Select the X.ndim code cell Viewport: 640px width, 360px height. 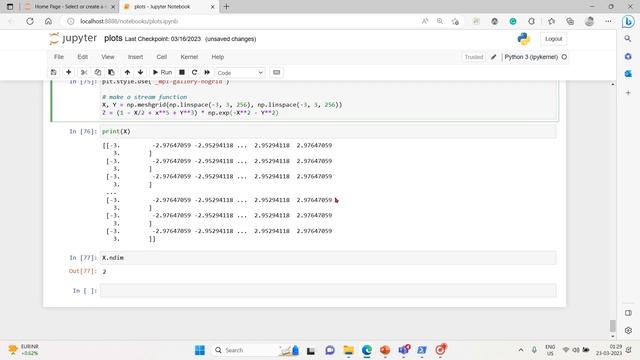328,258
